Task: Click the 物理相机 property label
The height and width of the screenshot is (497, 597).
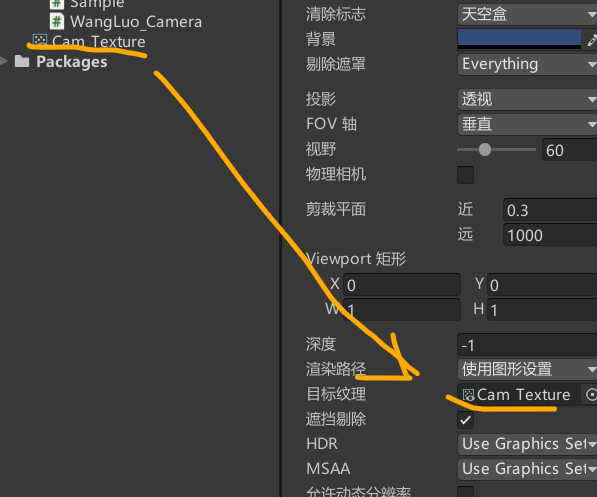Action: point(335,174)
